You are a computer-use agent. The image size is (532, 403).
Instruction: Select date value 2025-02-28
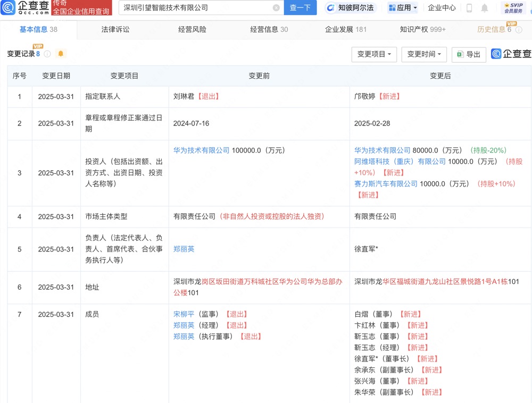[372, 123]
